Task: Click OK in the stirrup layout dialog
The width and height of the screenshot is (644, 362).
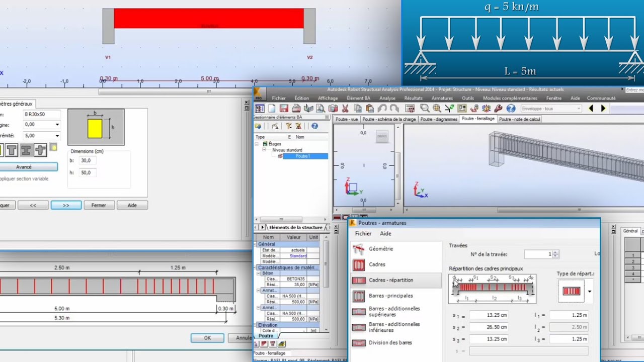Action: (207, 338)
